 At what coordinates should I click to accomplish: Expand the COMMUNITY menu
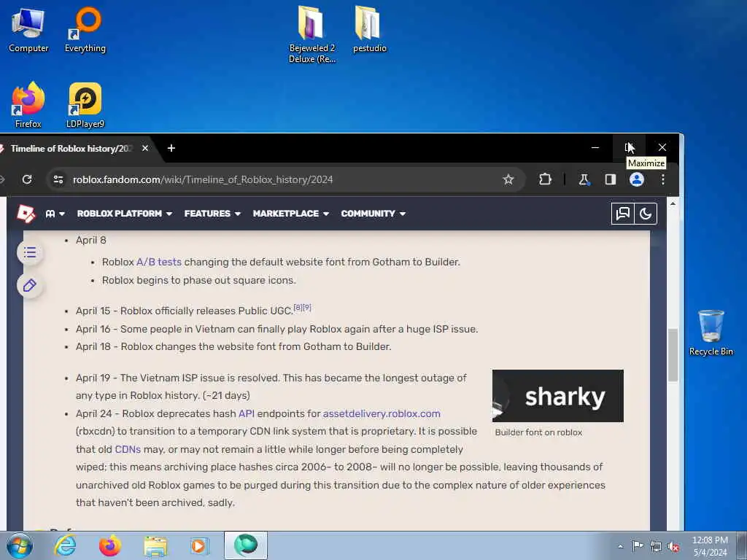point(373,214)
